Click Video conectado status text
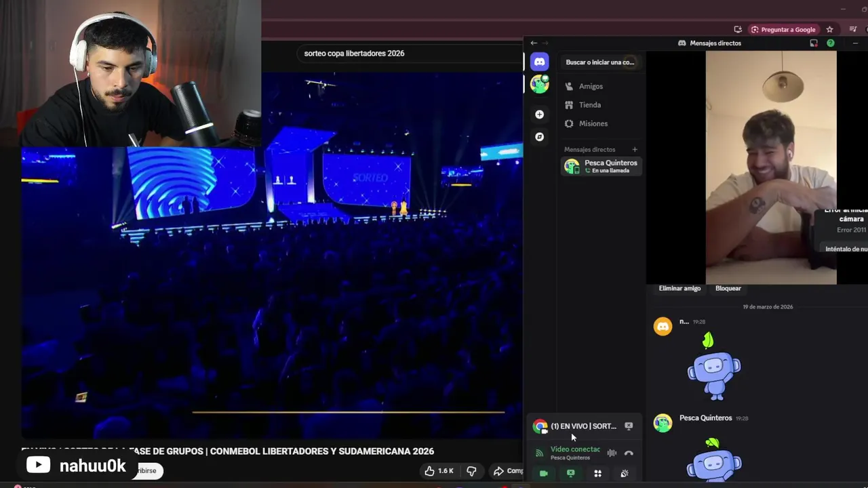The width and height of the screenshot is (868, 488). tap(575, 449)
